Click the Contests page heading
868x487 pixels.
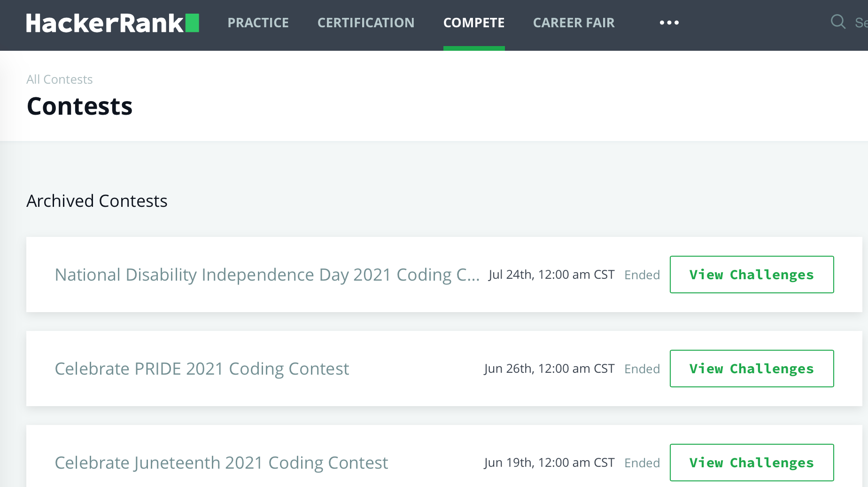(80, 106)
